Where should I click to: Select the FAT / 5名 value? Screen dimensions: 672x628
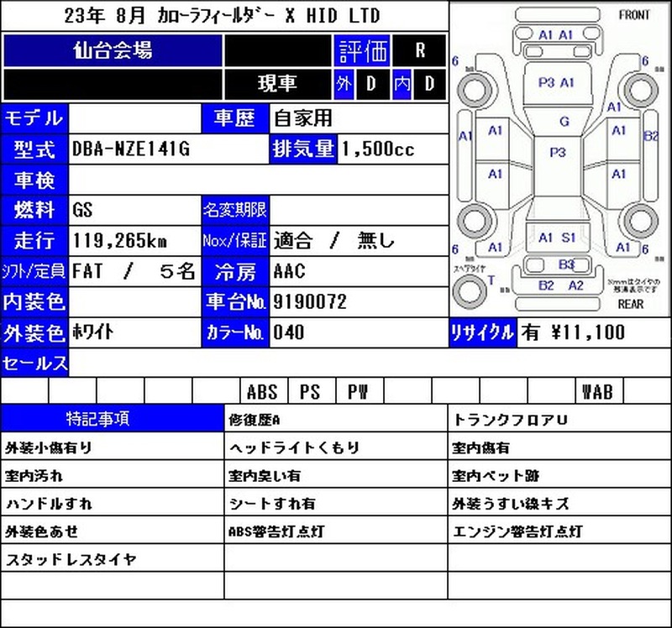pos(134,271)
